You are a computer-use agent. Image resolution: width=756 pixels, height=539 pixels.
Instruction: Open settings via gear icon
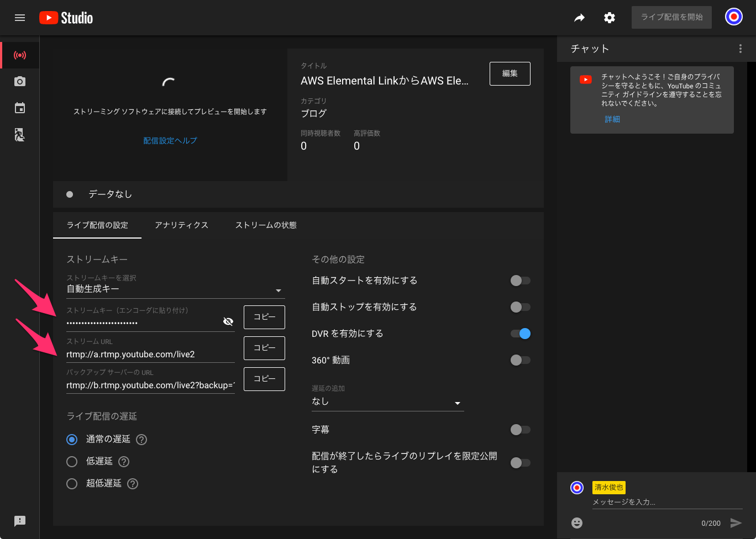[x=610, y=18]
